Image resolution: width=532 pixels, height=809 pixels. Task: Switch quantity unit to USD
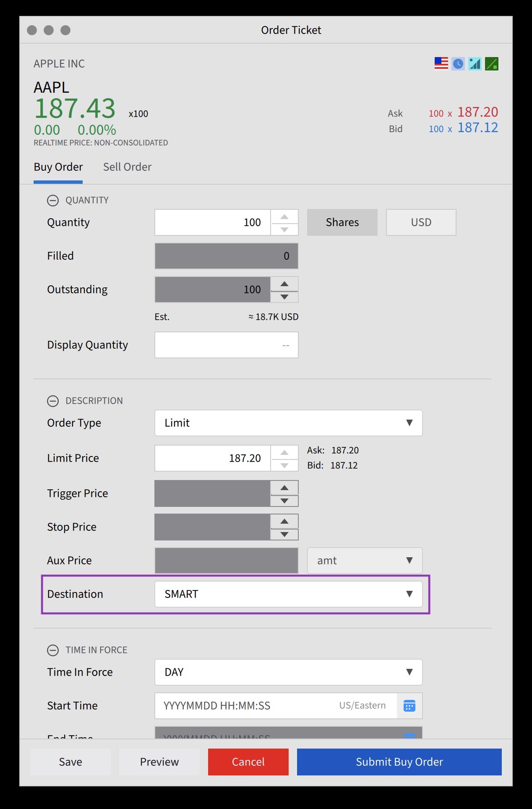point(421,222)
